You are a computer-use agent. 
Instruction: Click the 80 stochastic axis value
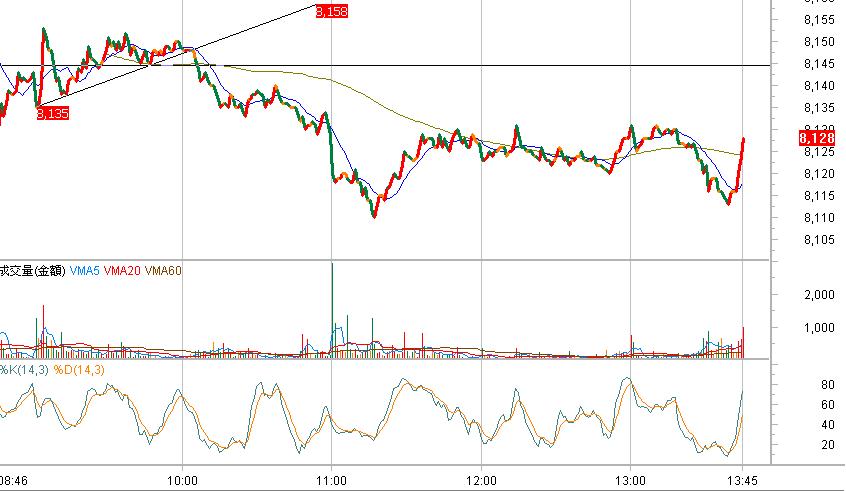pyautogui.click(x=828, y=385)
